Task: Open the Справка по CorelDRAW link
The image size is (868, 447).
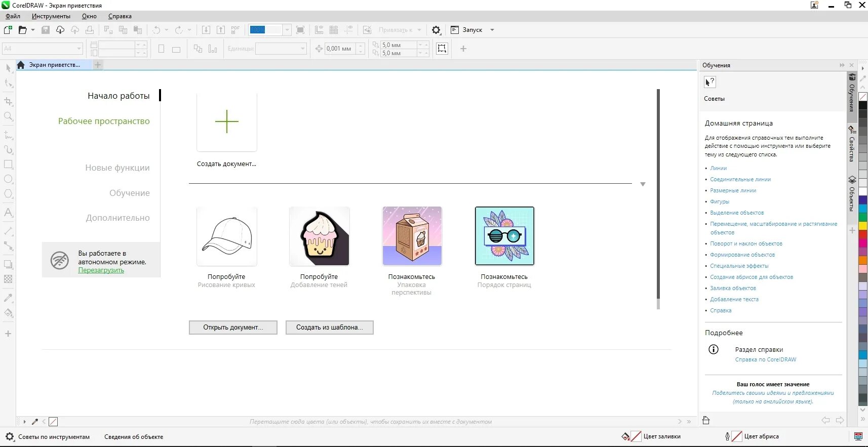Action: (x=766, y=359)
